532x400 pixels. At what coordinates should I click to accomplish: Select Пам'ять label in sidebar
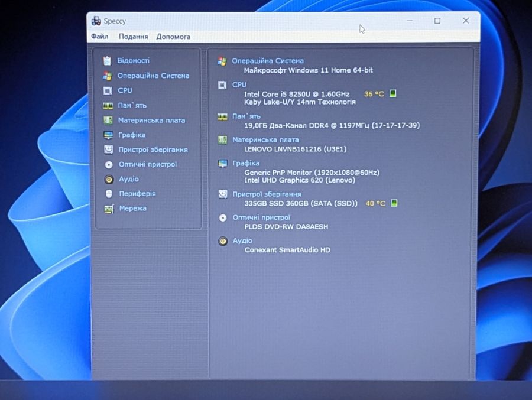(132, 105)
